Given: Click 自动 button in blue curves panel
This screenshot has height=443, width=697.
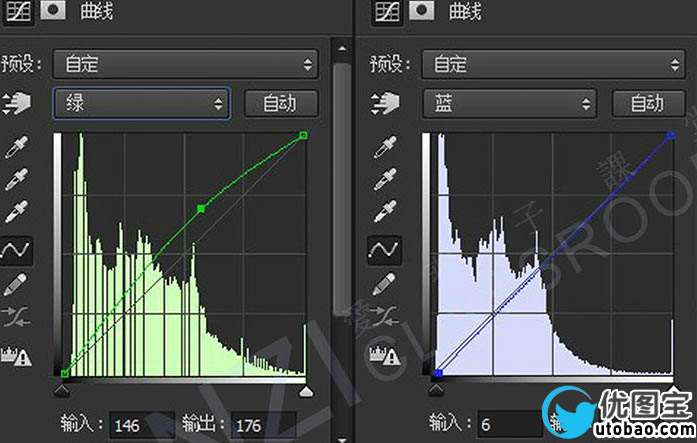Looking at the screenshot, I should [649, 104].
